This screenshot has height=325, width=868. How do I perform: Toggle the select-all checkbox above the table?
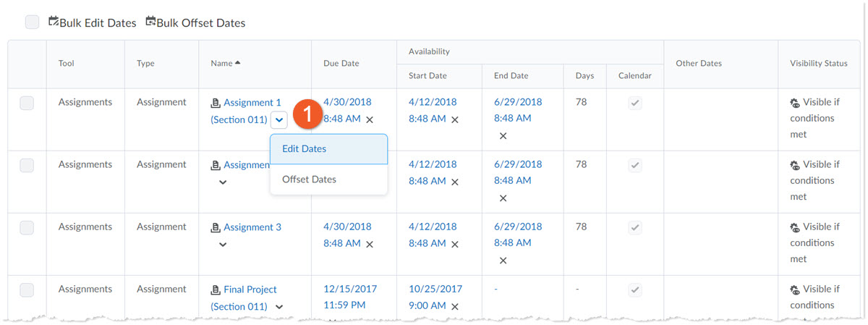[32, 22]
